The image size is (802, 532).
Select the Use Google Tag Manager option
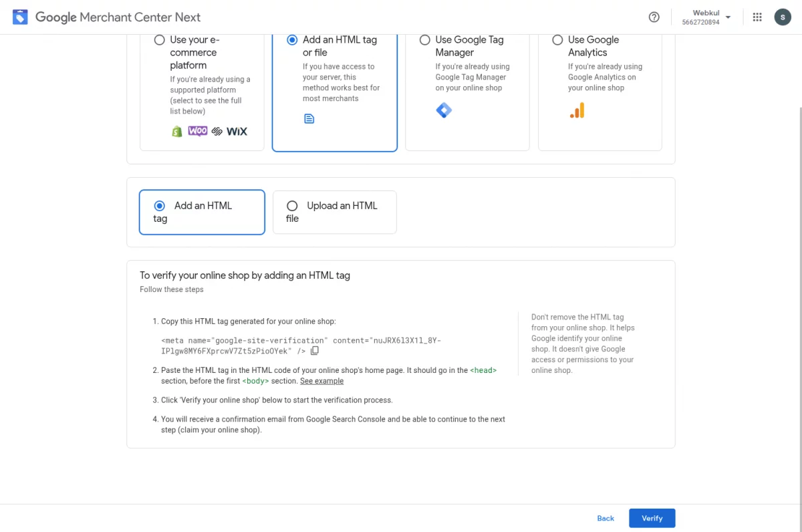click(425, 39)
